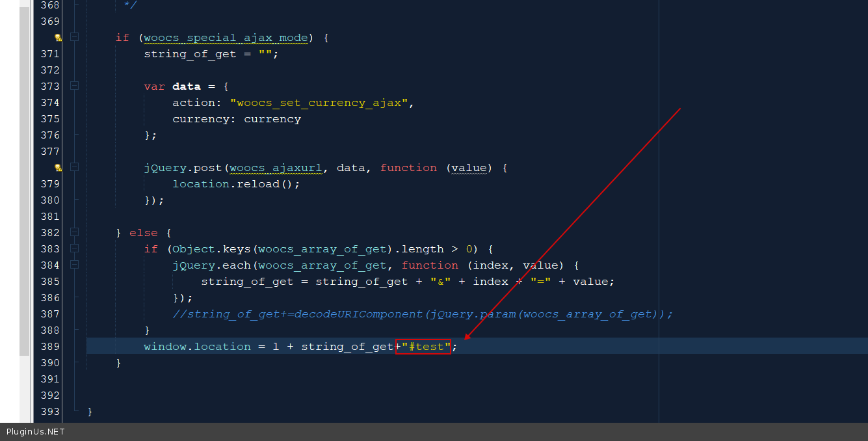The height and width of the screenshot is (441, 868).
Task: Click the (value) parameter on the jQuery.post line
Action: click(x=469, y=168)
